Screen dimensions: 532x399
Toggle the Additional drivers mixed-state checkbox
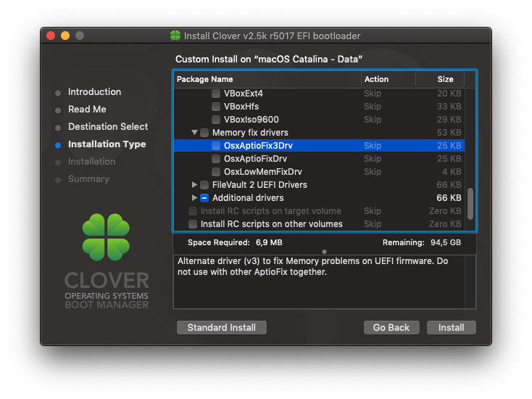pos(204,198)
